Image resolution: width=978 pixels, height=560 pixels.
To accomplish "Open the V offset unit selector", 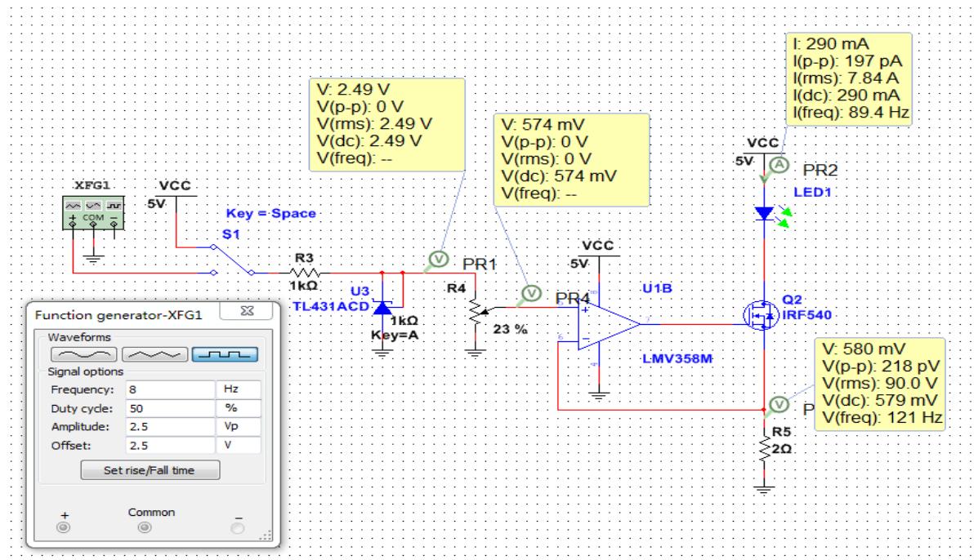I will click(237, 446).
